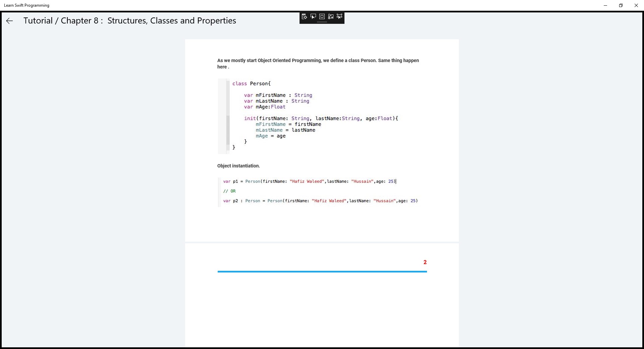644x349 pixels.
Task: Click the intro paragraph about class Person
Action: coord(318,63)
